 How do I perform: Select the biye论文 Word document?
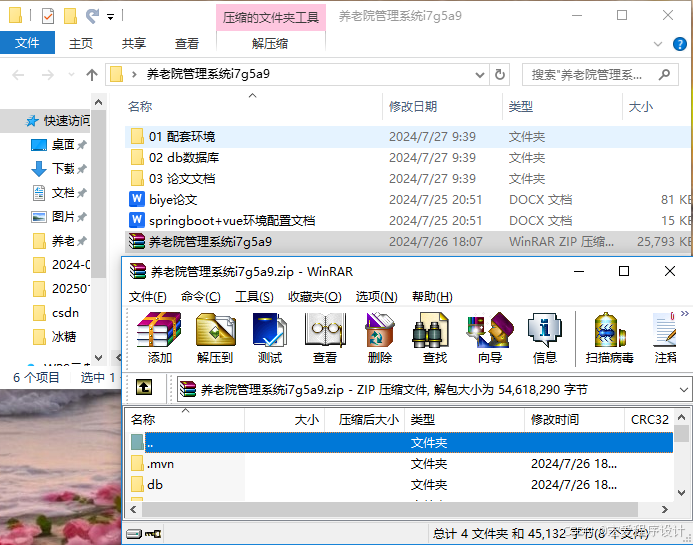click(408, 200)
